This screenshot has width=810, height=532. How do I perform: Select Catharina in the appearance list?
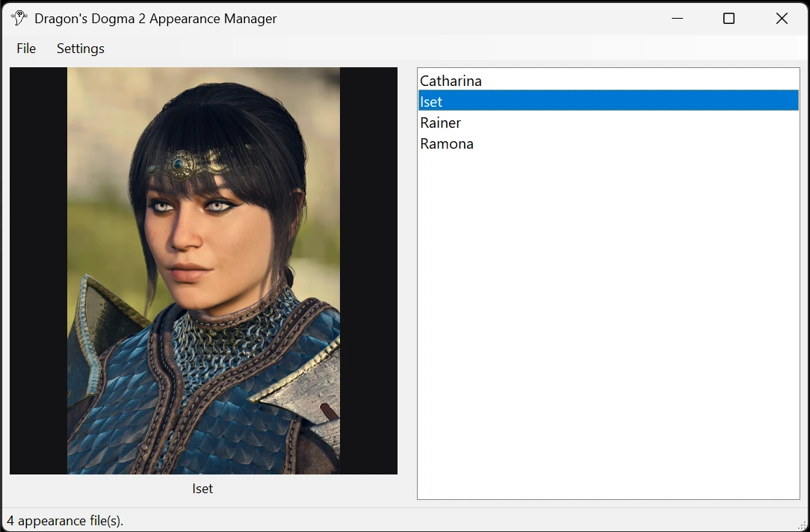tap(608, 81)
